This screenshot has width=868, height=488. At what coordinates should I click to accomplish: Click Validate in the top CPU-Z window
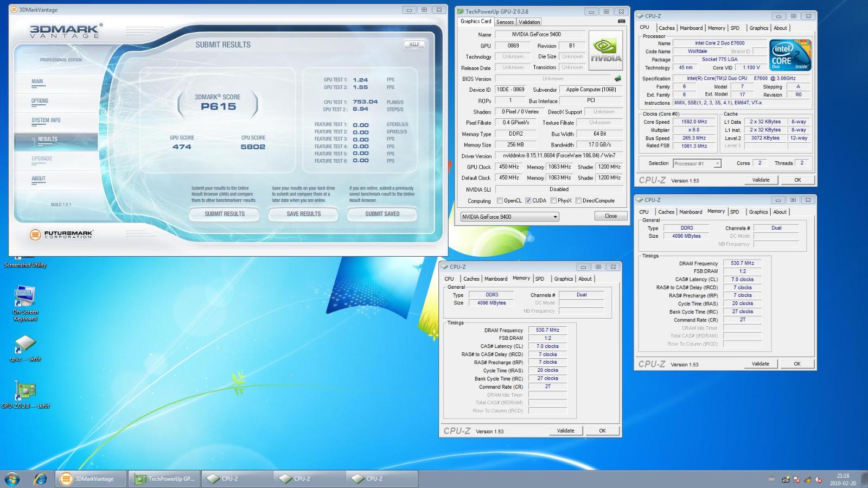761,180
